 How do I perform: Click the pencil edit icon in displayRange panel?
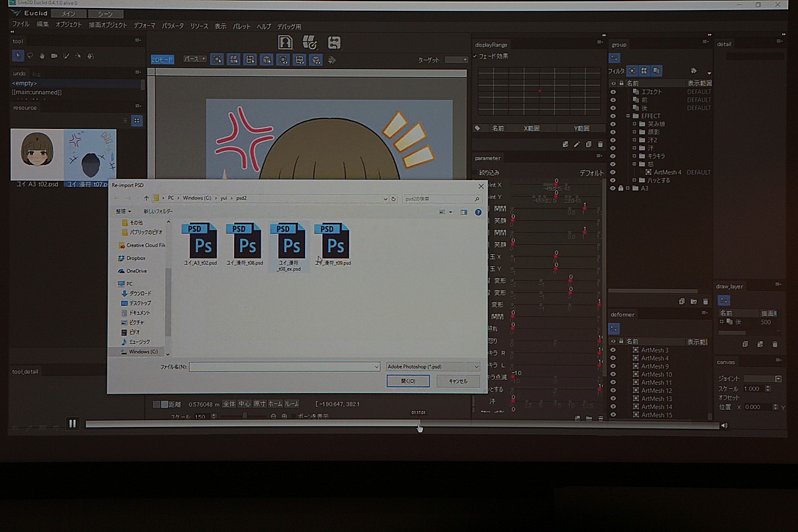click(x=577, y=144)
